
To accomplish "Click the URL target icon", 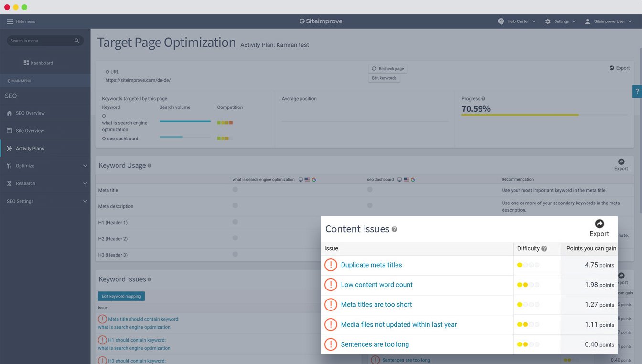I will tap(107, 72).
